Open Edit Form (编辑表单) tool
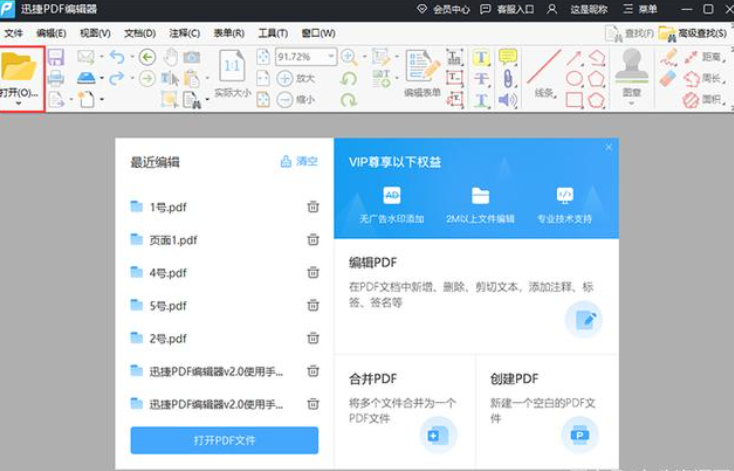The width and height of the screenshot is (734, 471). coord(422,74)
